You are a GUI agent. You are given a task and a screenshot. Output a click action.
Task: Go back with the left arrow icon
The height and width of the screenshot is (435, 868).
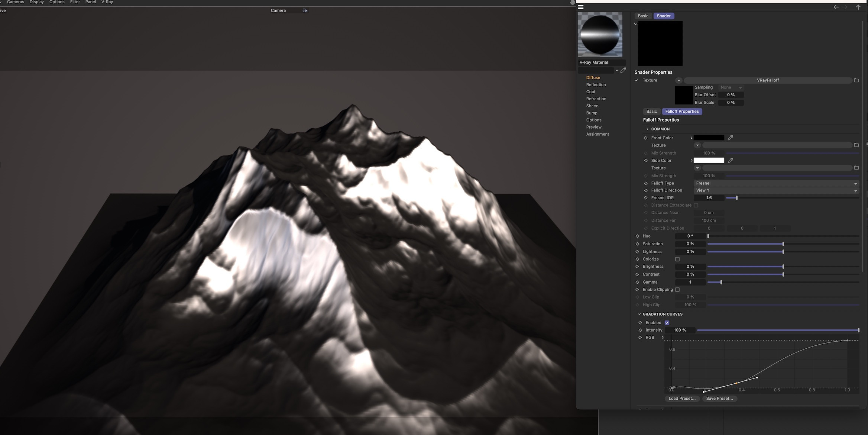(x=836, y=7)
